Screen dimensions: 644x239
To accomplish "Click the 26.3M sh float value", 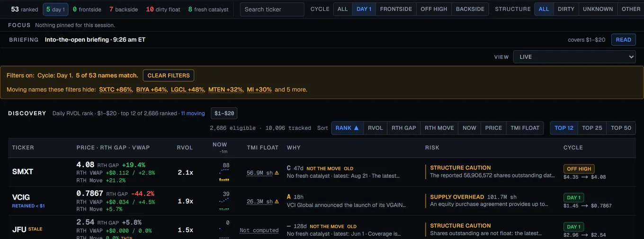I will [259, 202].
